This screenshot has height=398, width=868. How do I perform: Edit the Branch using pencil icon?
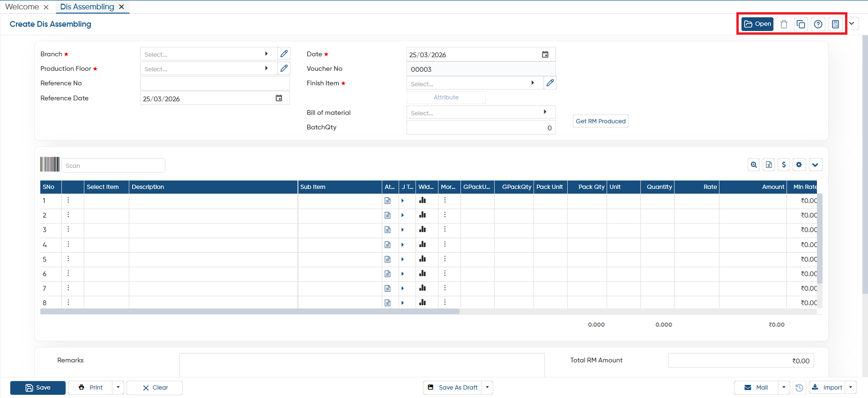point(284,54)
